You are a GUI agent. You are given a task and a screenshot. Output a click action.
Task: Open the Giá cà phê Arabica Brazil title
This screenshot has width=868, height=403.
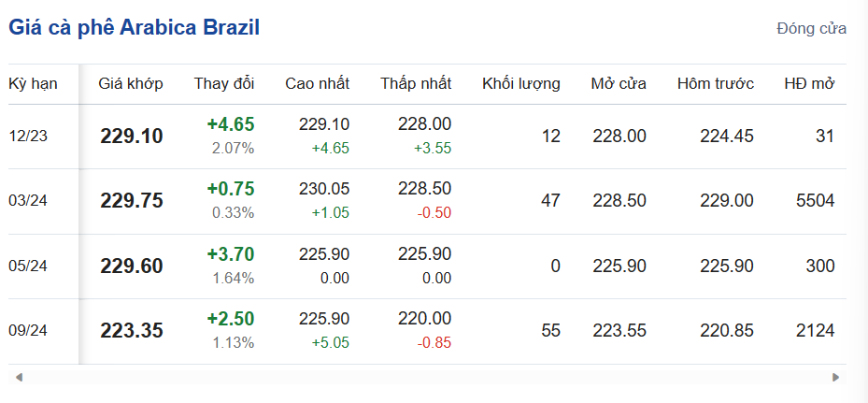(134, 28)
